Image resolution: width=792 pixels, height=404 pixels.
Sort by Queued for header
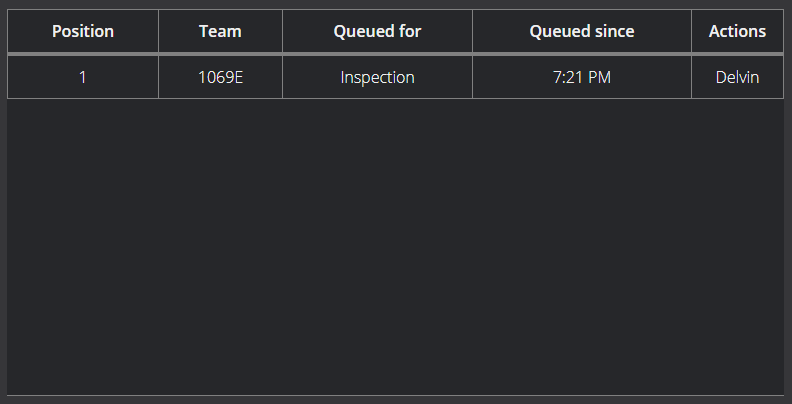tap(377, 31)
